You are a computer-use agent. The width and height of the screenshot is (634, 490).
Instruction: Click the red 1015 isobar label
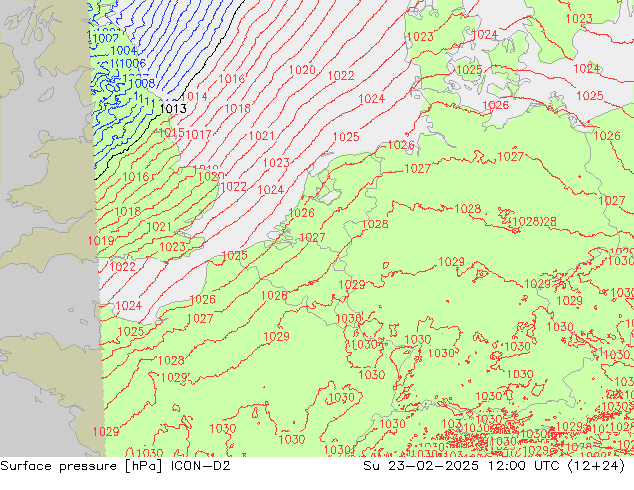171,133
